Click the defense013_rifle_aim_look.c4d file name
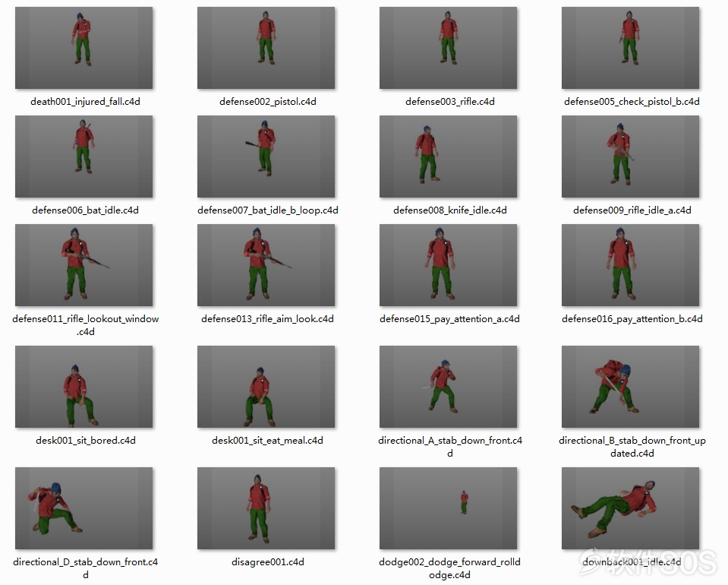This screenshot has width=728, height=585. (x=267, y=319)
